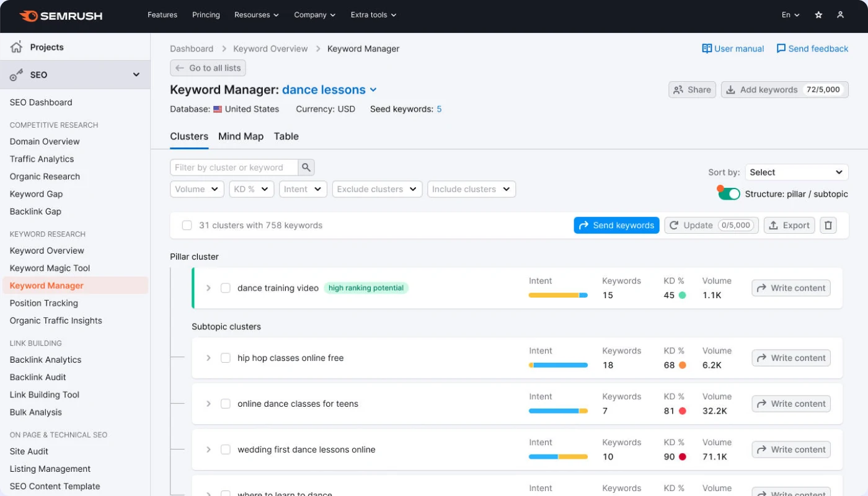Check online dance classes for teens checkbox
Viewport: 868px width, 496px height.
[x=226, y=404]
